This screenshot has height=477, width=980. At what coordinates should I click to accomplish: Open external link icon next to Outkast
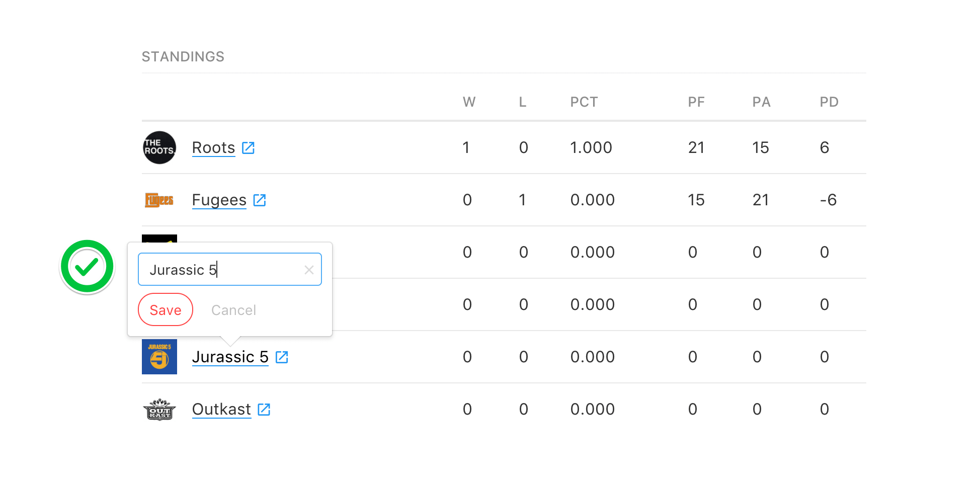(264, 410)
